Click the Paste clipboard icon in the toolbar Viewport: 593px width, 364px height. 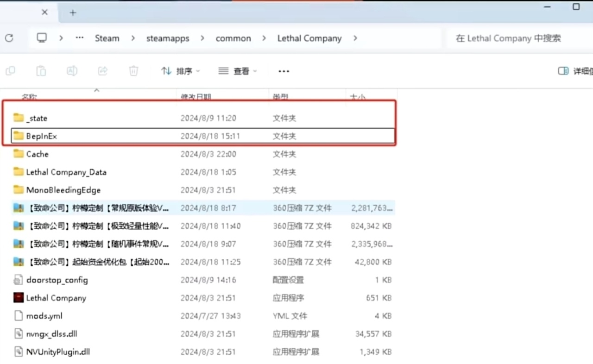(x=41, y=71)
